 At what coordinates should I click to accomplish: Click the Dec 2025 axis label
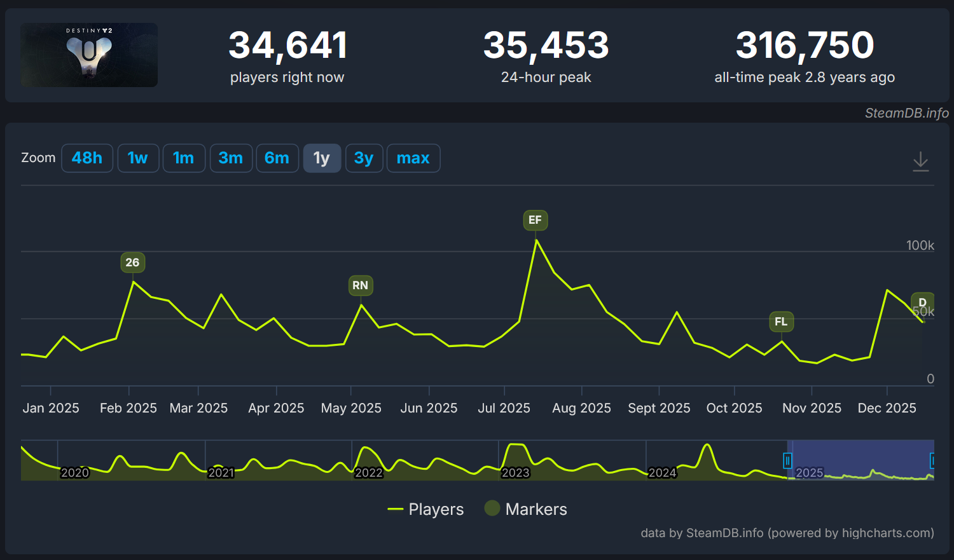pyautogui.click(x=887, y=408)
